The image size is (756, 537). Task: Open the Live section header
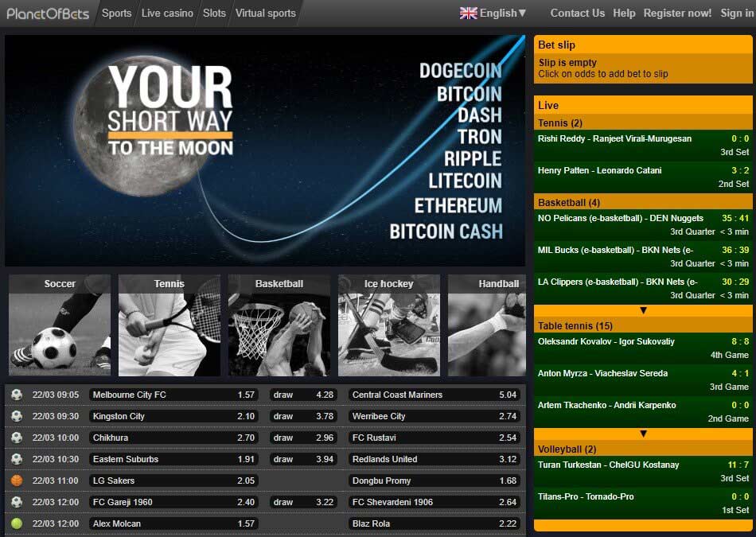click(643, 105)
